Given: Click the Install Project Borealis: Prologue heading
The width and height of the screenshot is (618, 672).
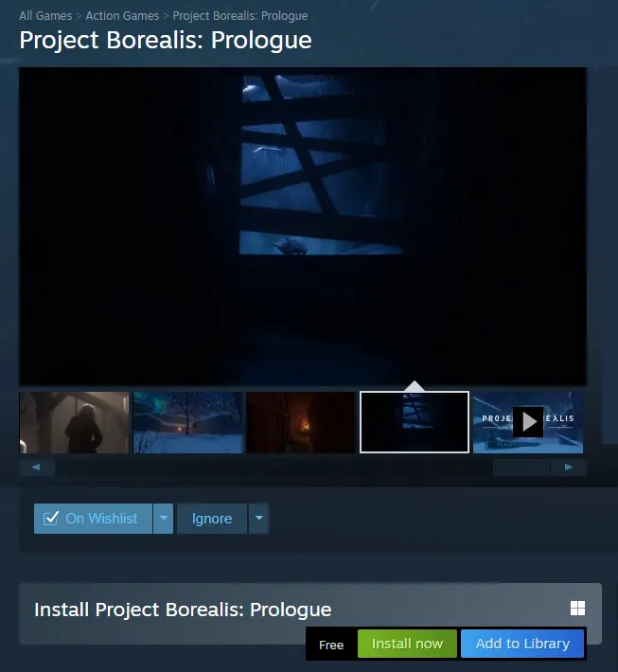Looking at the screenshot, I should click(183, 610).
